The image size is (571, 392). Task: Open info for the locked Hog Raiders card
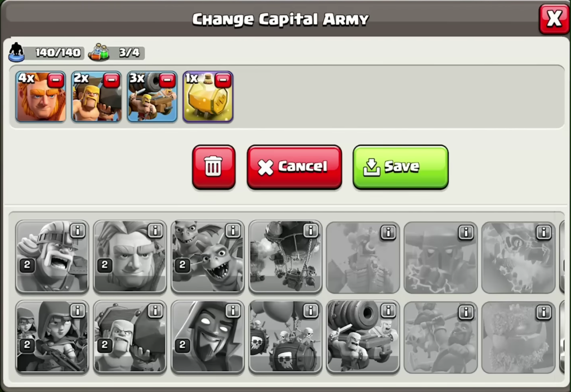pyautogui.click(x=466, y=313)
